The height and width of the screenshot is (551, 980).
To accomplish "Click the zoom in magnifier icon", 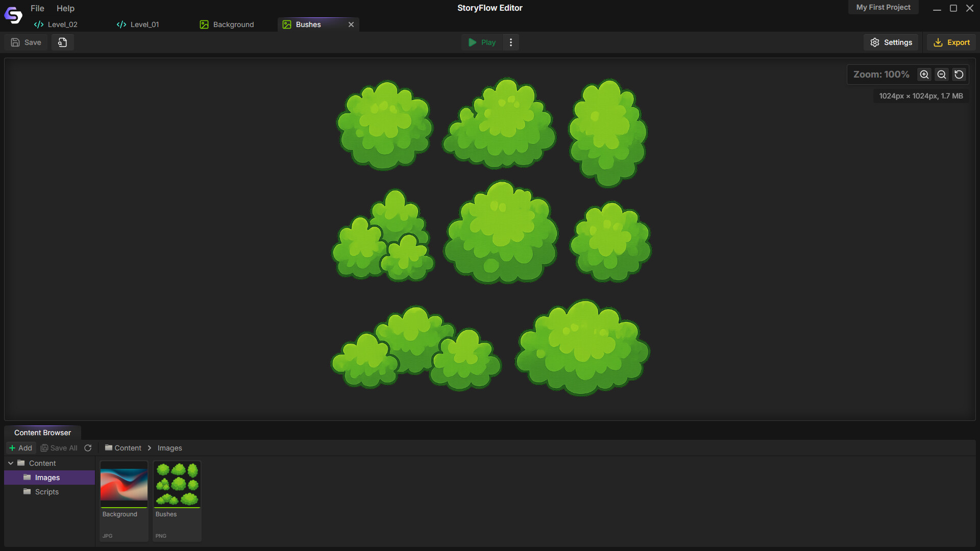I will [x=924, y=74].
